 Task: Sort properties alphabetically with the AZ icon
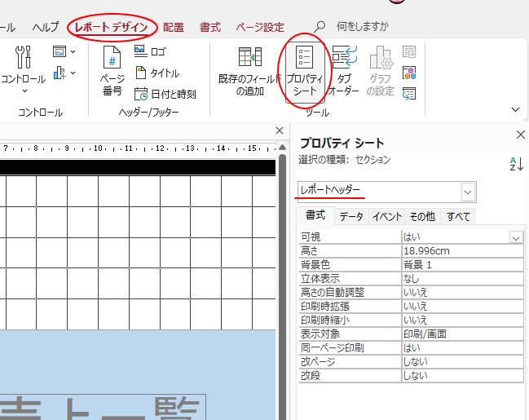click(x=516, y=164)
